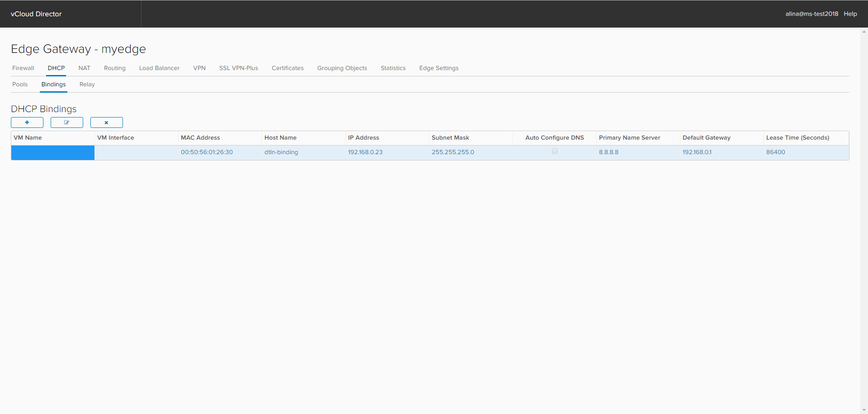
Task: Switch to the VPN tab
Action: [199, 68]
